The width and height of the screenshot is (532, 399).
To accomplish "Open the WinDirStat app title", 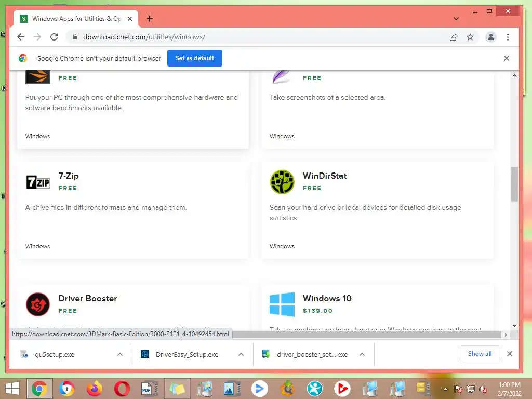I will (325, 176).
